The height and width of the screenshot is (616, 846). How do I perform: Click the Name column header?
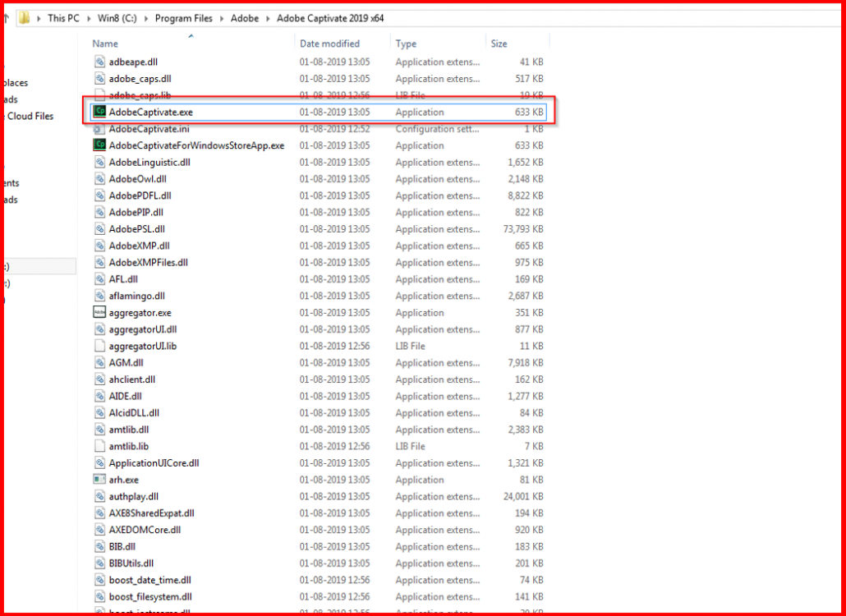pyautogui.click(x=105, y=43)
